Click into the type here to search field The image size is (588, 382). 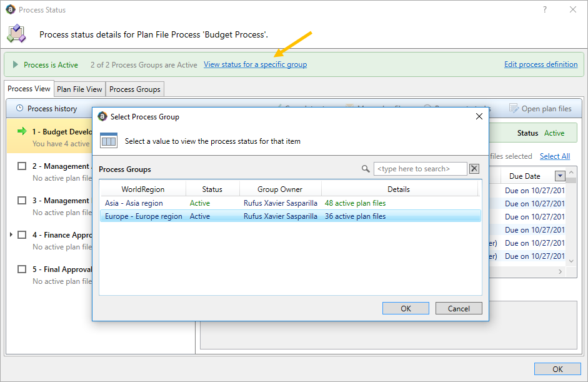click(x=420, y=169)
